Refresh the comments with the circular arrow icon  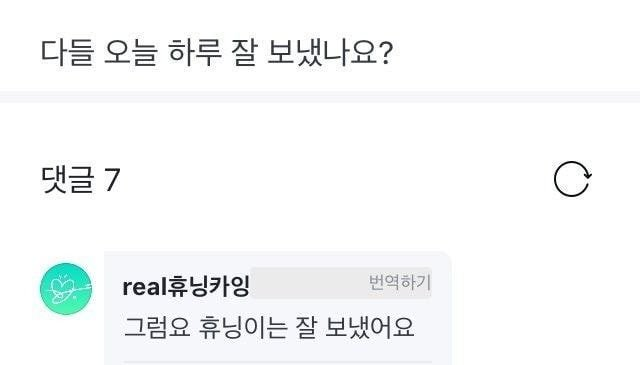click(572, 179)
